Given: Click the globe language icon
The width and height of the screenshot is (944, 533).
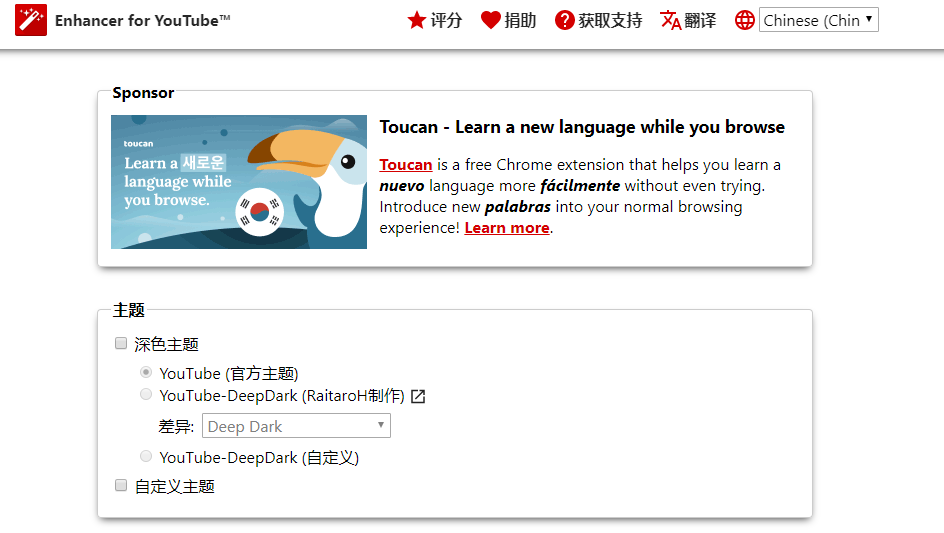Looking at the screenshot, I should click(x=745, y=20).
